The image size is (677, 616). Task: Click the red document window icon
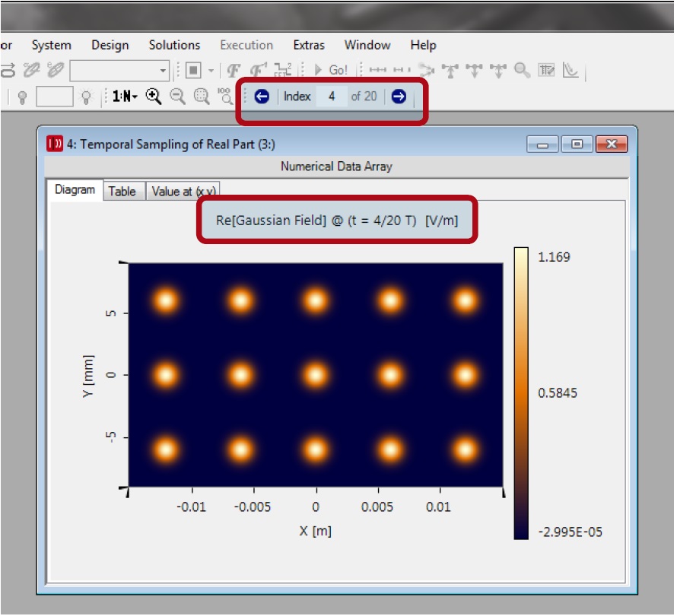point(55,144)
